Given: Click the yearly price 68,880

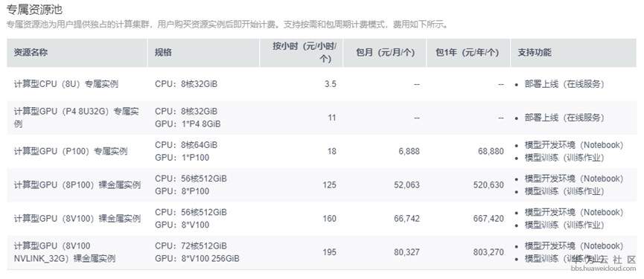Looking at the screenshot, I should tap(491, 151).
